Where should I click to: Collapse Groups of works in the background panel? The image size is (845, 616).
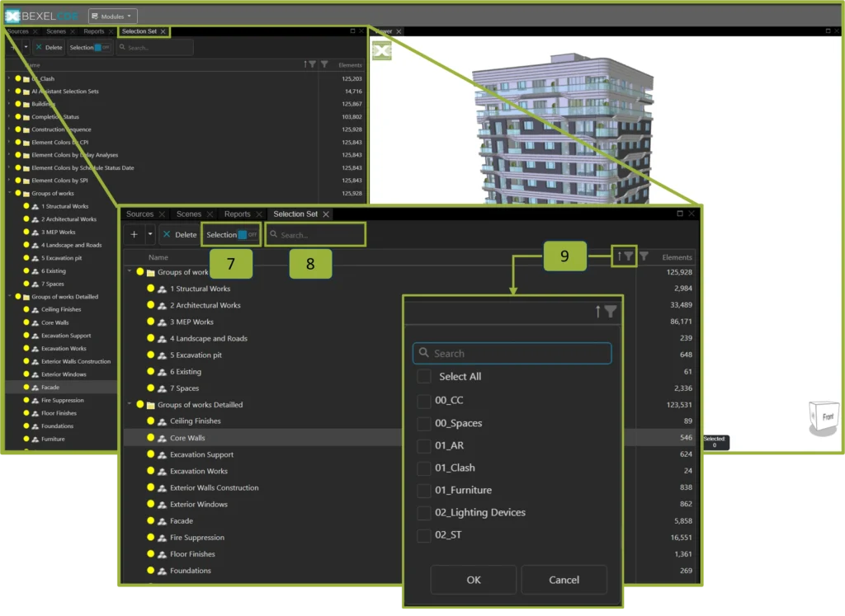(9, 193)
